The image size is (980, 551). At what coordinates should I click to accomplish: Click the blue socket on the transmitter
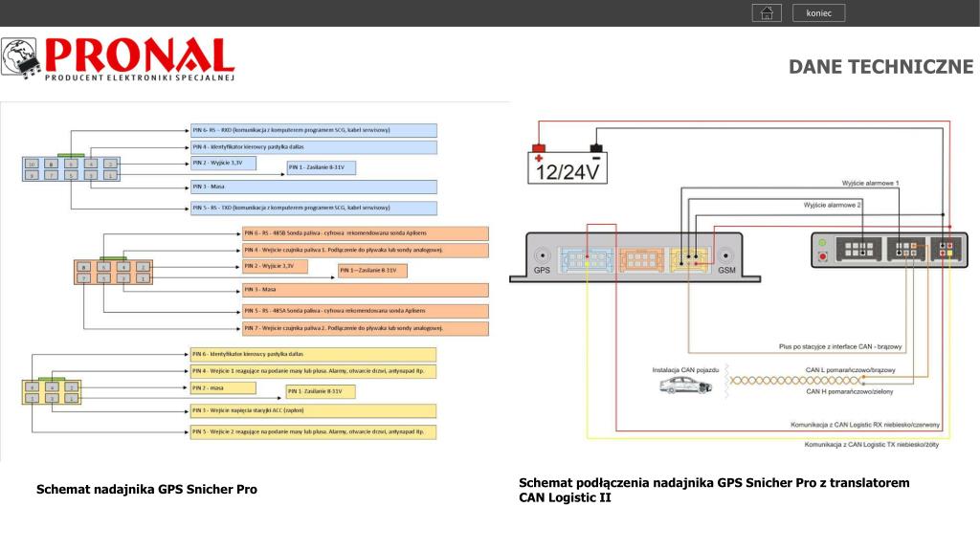click(587, 259)
